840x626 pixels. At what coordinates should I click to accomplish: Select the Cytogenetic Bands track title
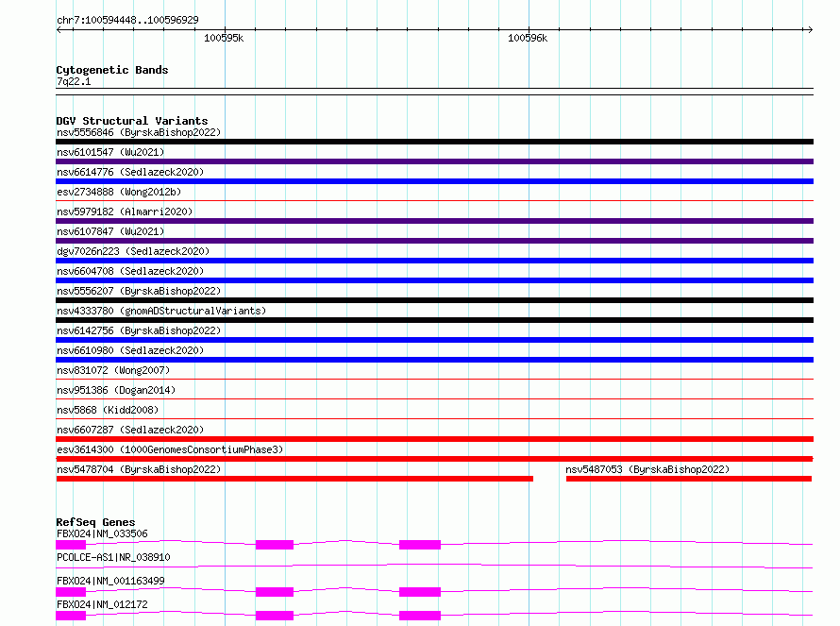tap(112, 70)
